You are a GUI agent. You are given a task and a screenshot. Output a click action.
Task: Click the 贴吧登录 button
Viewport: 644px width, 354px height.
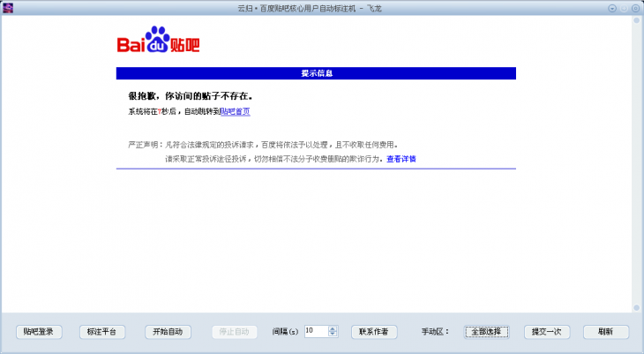(x=39, y=332)
